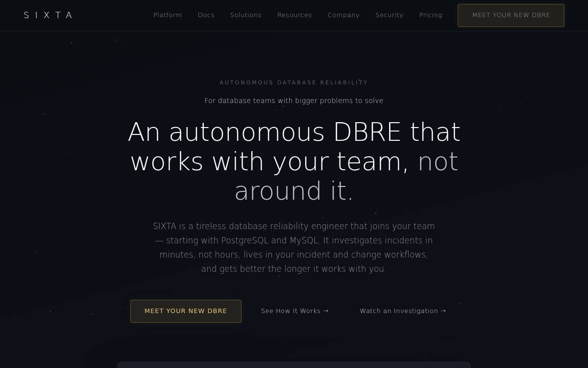Image resolution: width=588 pixels, height=368 pixels.
Task: Click the 'An autonomous DBRE' headline
Action: point(294,161)
